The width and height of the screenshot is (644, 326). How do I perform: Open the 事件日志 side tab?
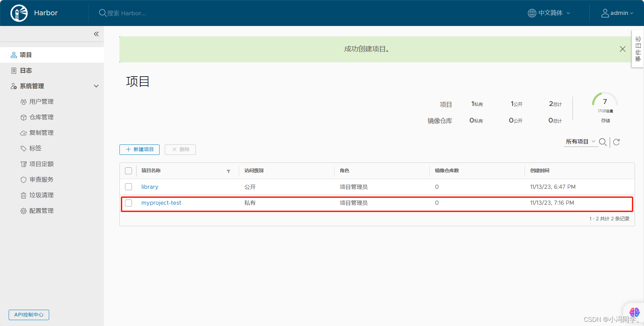point(638,49)
